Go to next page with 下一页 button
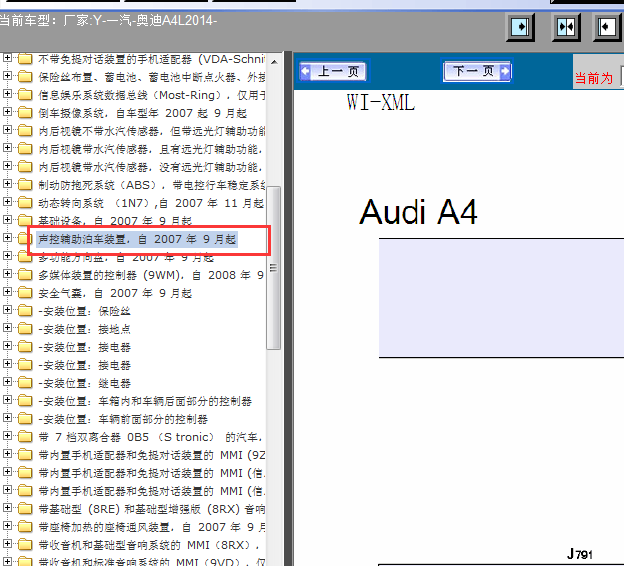Screen dimensions: 624x566 477,71
